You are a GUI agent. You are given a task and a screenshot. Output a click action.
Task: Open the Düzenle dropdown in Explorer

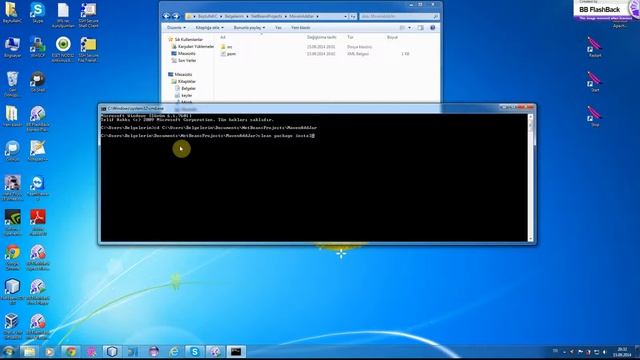point(176,28)
